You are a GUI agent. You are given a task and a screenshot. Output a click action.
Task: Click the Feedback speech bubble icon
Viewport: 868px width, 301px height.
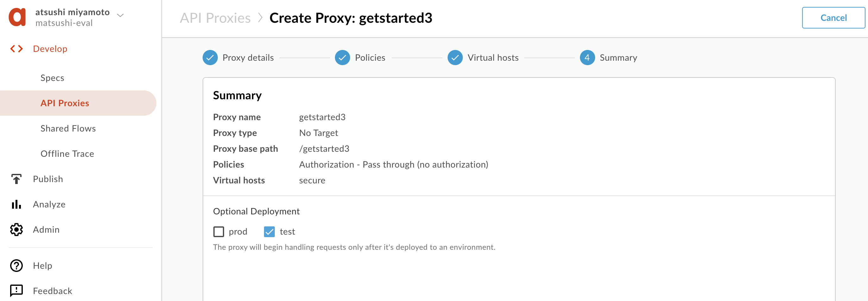tap(16, 291)
